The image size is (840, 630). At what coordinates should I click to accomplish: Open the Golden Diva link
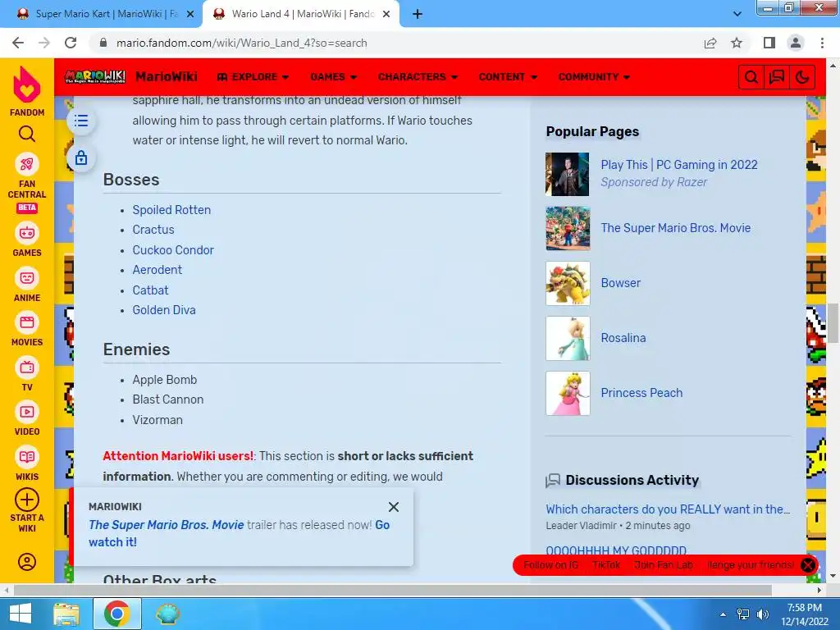point(164,310)
